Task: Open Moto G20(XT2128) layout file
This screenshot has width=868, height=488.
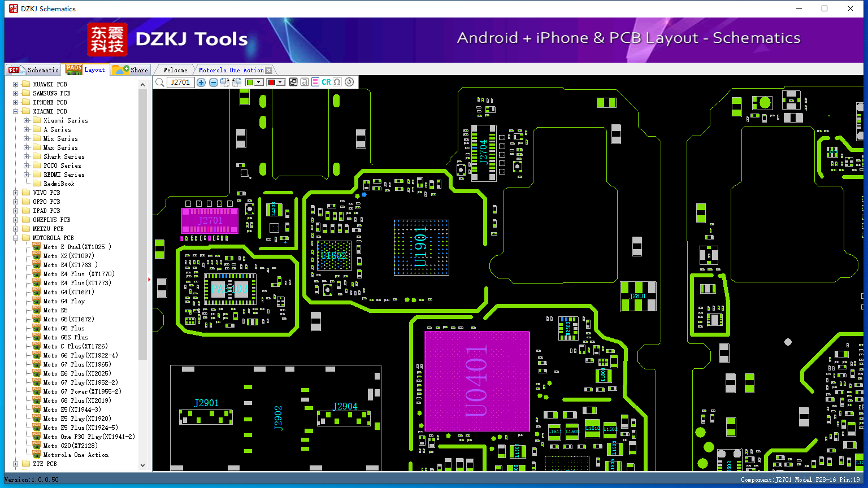Action: (x=70, y=446)
